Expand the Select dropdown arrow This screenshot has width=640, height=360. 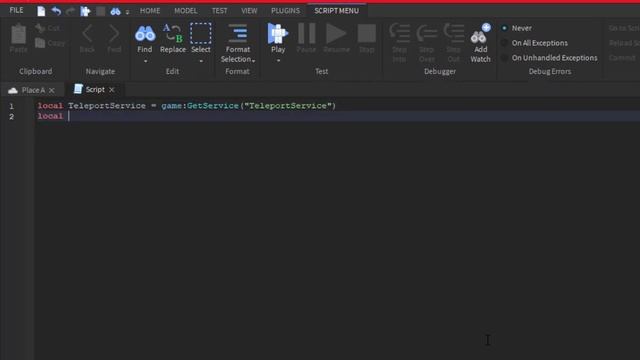201,61
